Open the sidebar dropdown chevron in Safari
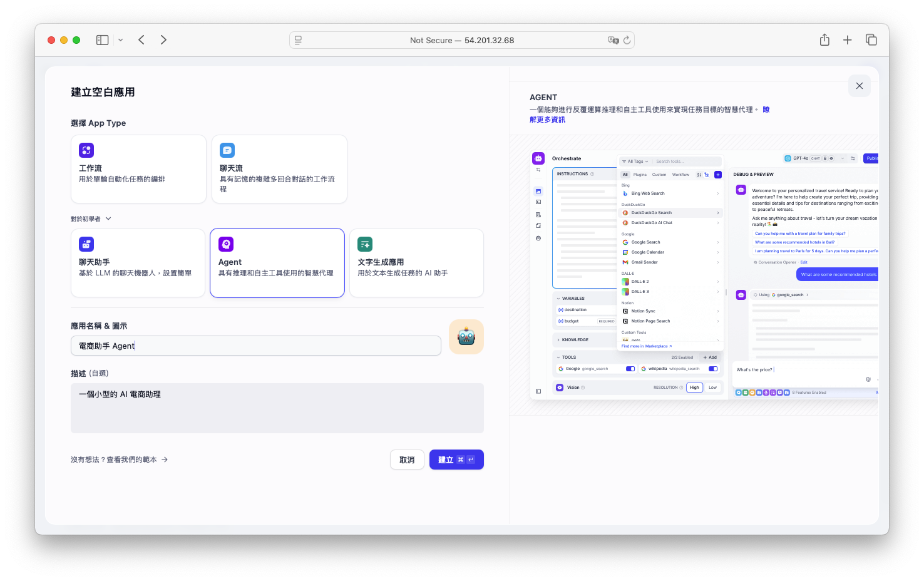Screen dimensions: 924x581 click(x=121, y=40)
